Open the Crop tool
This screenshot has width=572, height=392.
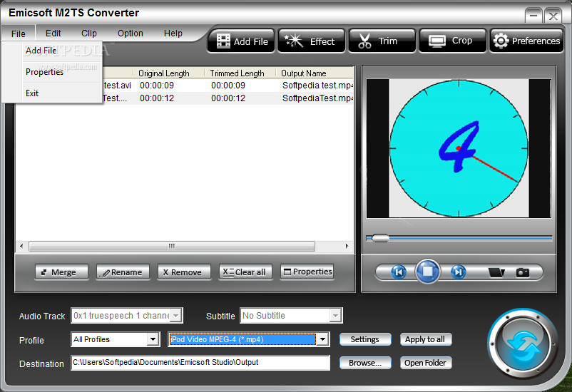tap(453, 41)
